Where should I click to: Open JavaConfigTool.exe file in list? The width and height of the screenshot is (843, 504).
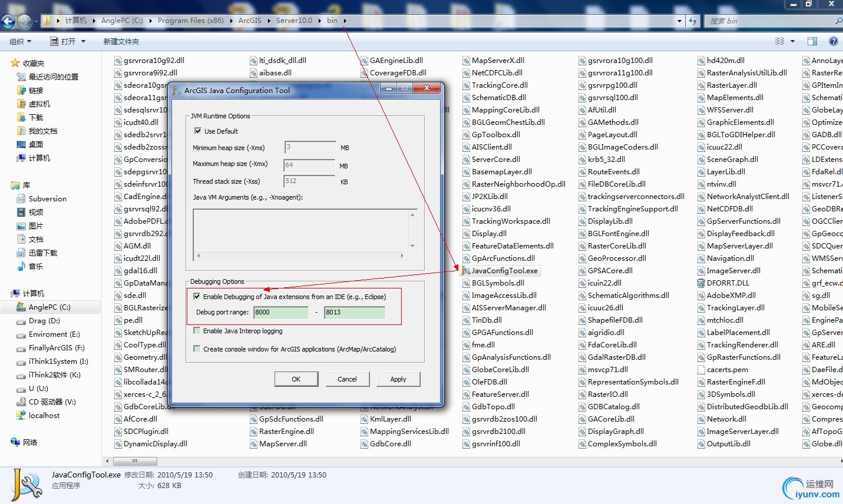(500, 271)
